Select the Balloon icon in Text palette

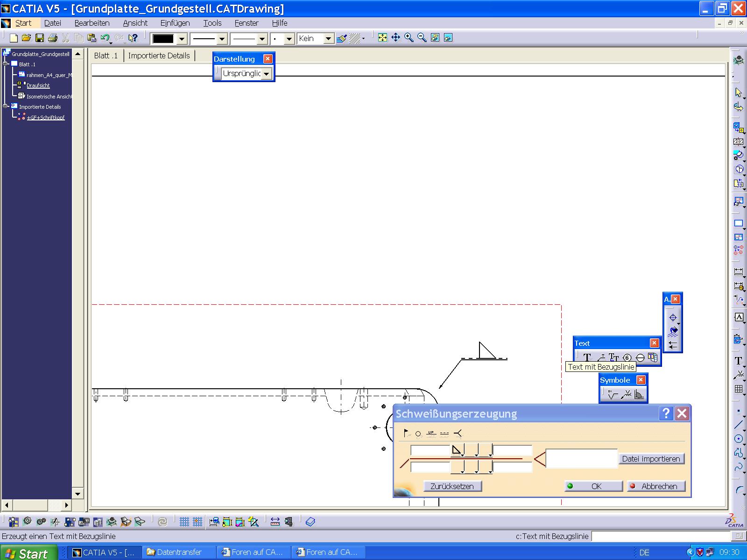tap(627, 357)
